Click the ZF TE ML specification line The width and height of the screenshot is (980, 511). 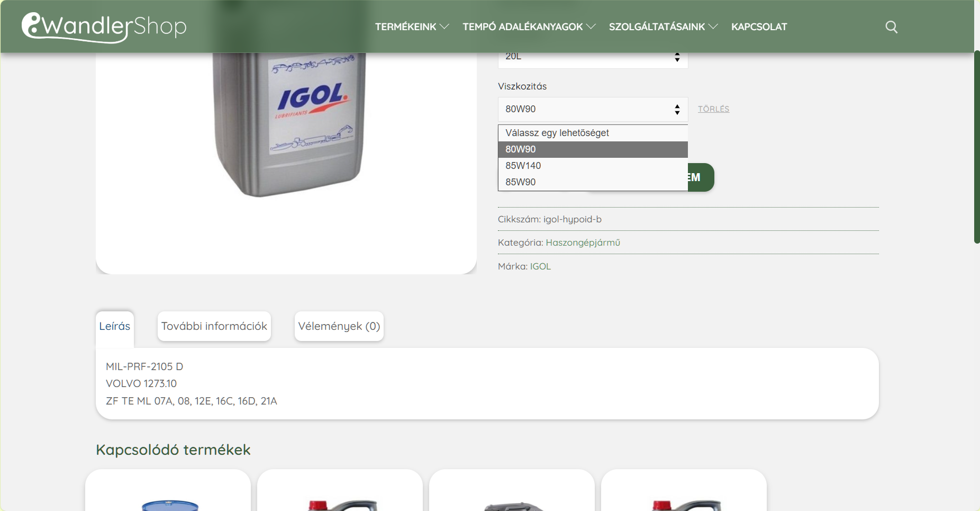[192, 401]
